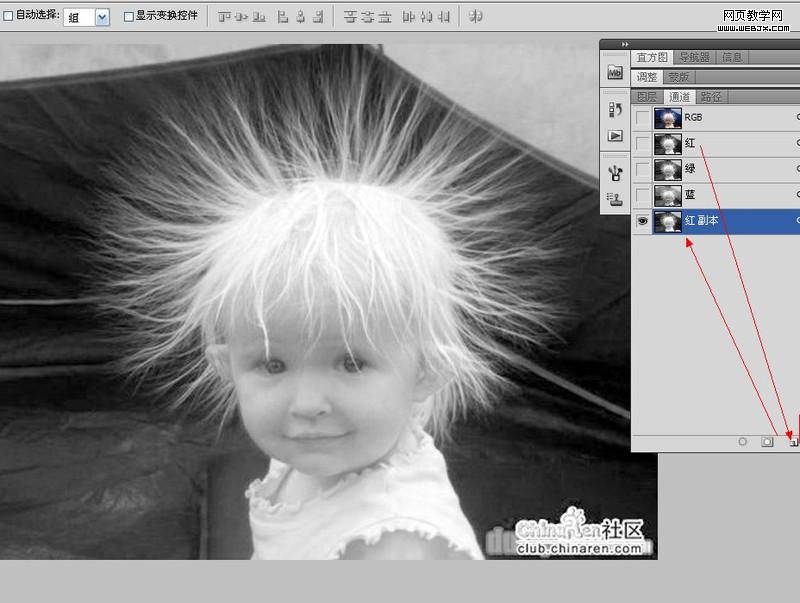
Task: Click the distribute vertical centers icon
Action: point(367,17)
